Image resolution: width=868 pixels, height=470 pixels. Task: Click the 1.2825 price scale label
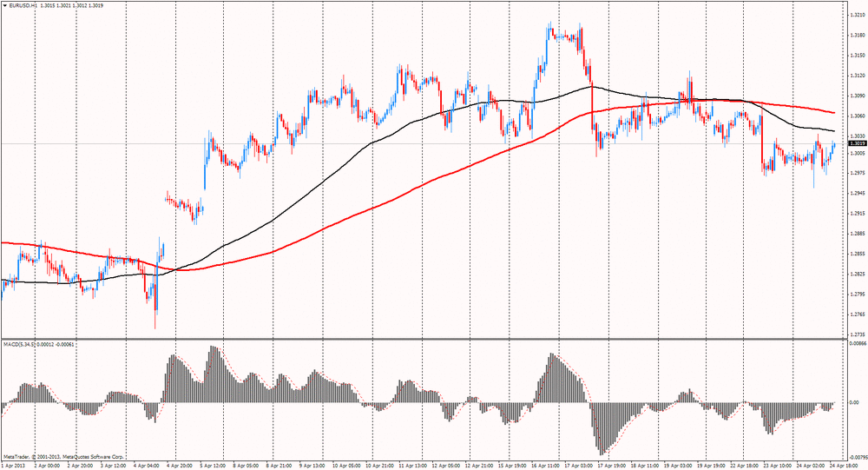(x=857, y=274)
